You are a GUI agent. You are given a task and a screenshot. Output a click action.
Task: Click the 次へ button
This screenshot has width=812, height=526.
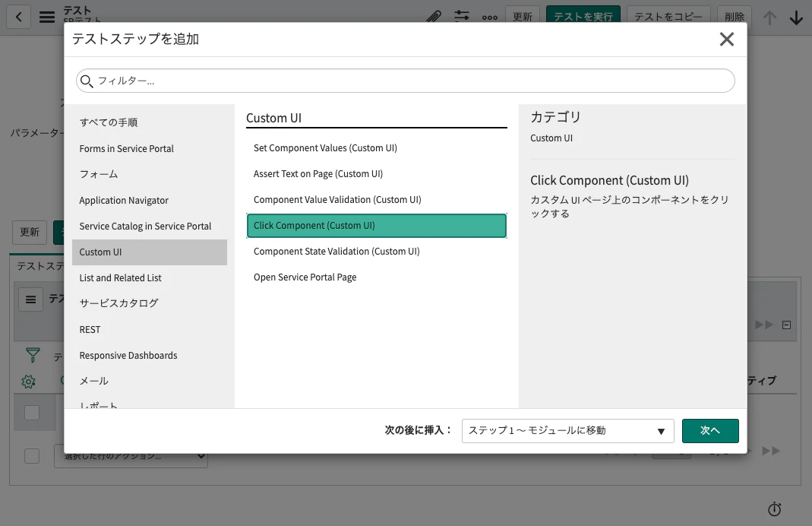click(x=710, y=431)
